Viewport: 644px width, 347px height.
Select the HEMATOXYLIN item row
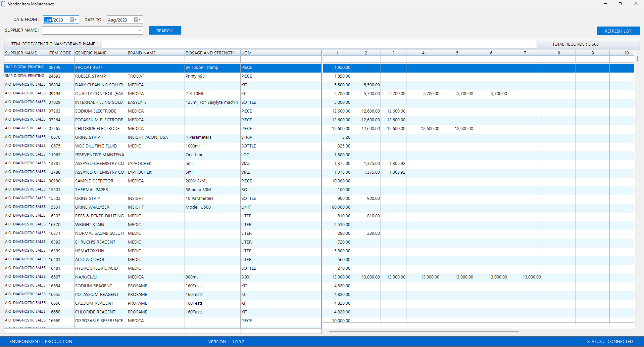click(90, 251)
